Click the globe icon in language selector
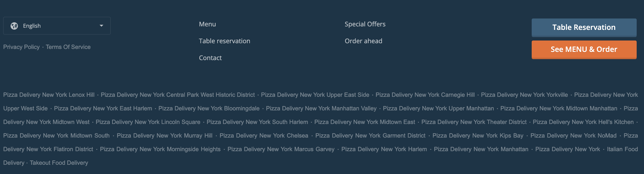 click(14, 26)
